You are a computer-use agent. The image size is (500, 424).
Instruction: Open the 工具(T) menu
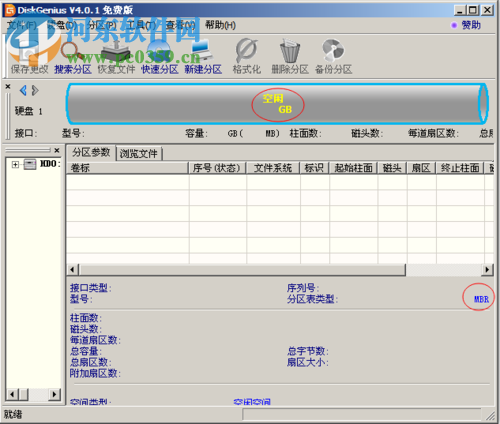141,25
